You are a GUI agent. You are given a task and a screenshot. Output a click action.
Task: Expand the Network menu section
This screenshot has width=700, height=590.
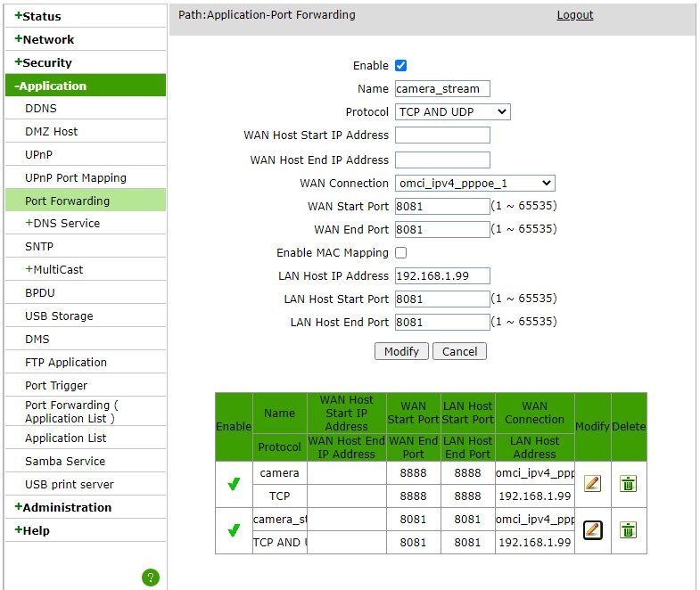45,39
